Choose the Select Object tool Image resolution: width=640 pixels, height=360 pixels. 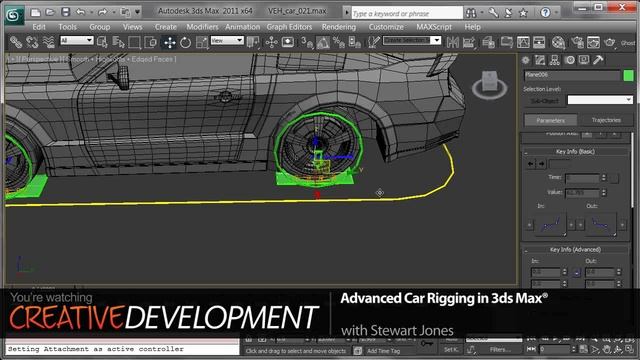click(x=102, y=42)
